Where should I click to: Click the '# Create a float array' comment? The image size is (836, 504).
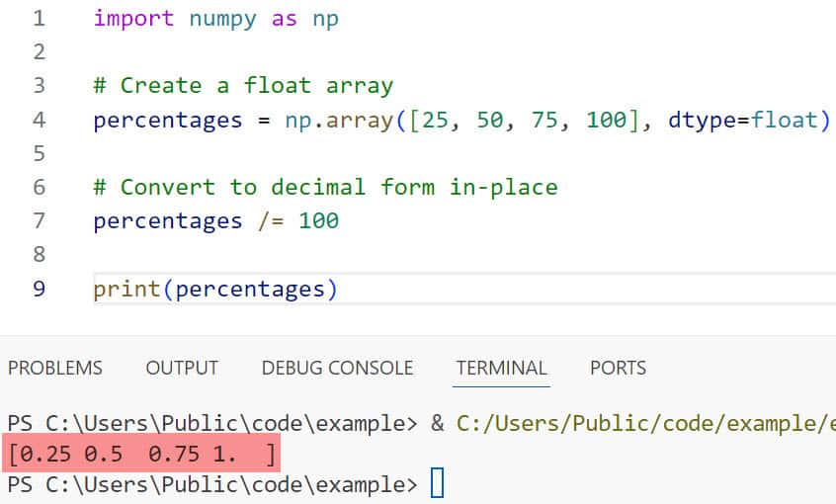coord(242,86)
